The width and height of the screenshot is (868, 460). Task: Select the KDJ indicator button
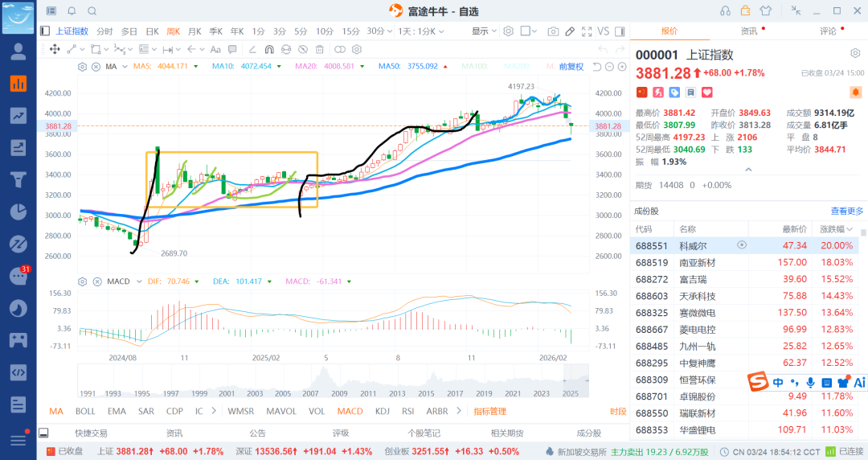click(x=382, y=411)
